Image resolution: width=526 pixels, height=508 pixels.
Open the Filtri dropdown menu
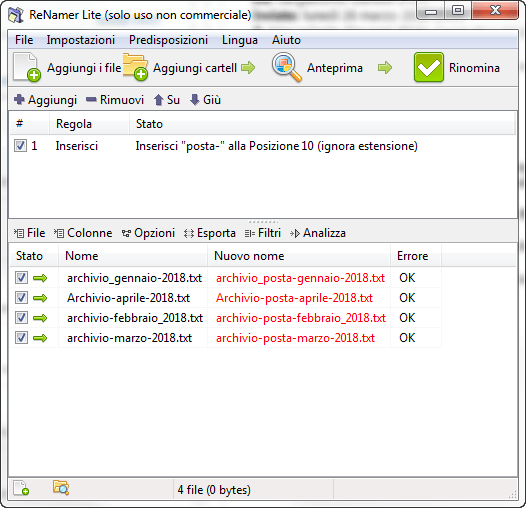pos(263,233)
